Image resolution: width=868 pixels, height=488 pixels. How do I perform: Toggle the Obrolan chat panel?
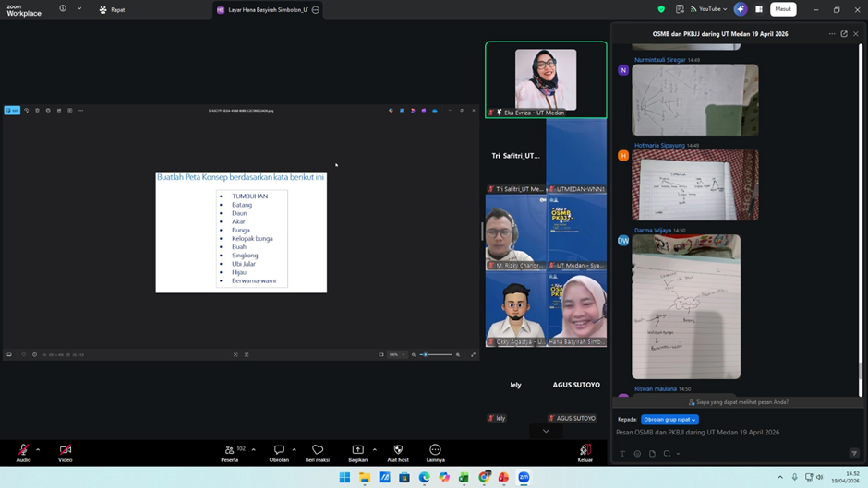(279, 450)
